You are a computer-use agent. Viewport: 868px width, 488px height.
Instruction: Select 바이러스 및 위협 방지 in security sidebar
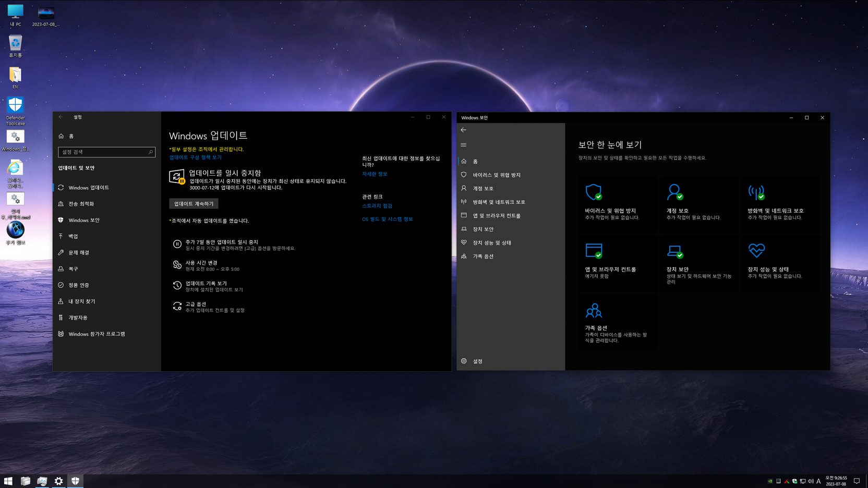(511, 175)
